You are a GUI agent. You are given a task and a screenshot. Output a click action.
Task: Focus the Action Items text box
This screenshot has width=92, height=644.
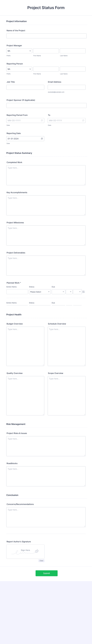click(x=17, y=292)
